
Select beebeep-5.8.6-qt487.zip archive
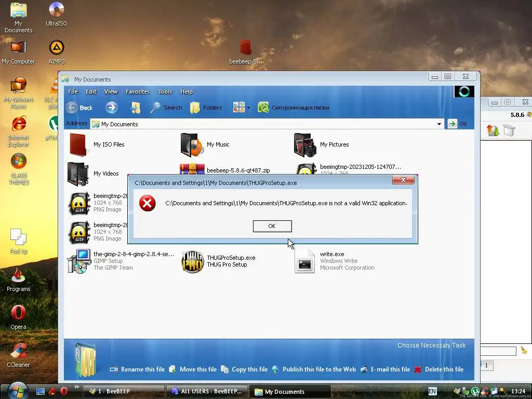click(x=225, y=169)
